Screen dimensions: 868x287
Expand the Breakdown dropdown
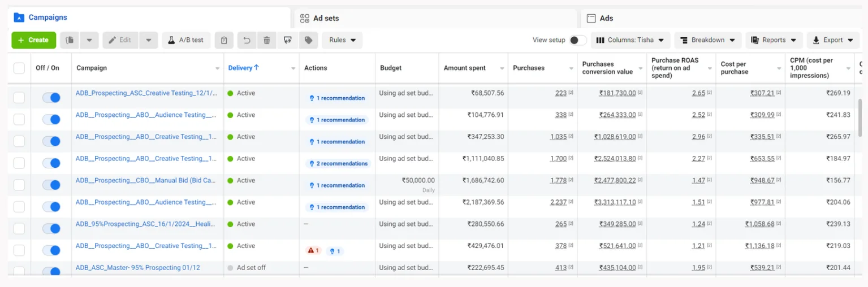[707, 40]
